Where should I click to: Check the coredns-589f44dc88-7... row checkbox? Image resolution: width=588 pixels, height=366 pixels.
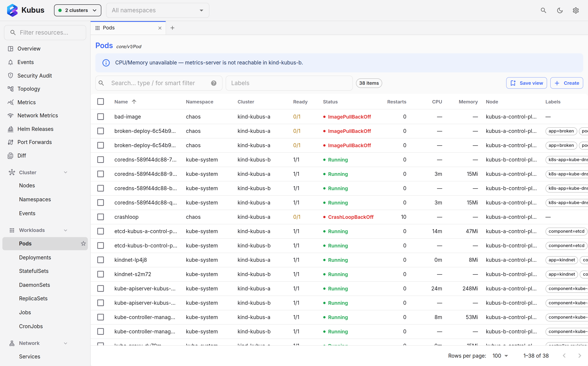(x=101, y=160)
